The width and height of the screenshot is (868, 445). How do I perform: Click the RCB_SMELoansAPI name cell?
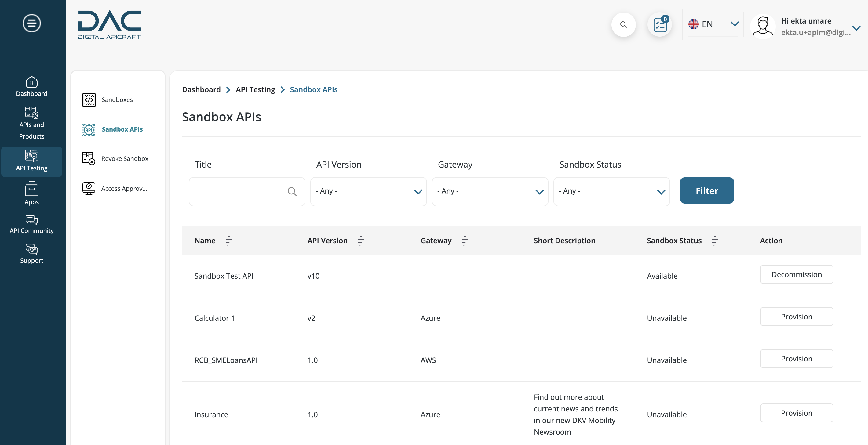point(226,360)
